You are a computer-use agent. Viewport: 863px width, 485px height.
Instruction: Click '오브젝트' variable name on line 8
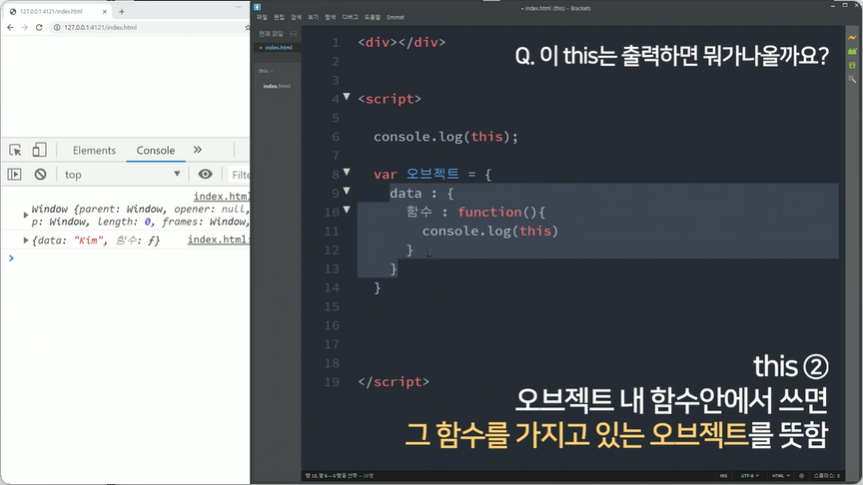tap(433, 174)
